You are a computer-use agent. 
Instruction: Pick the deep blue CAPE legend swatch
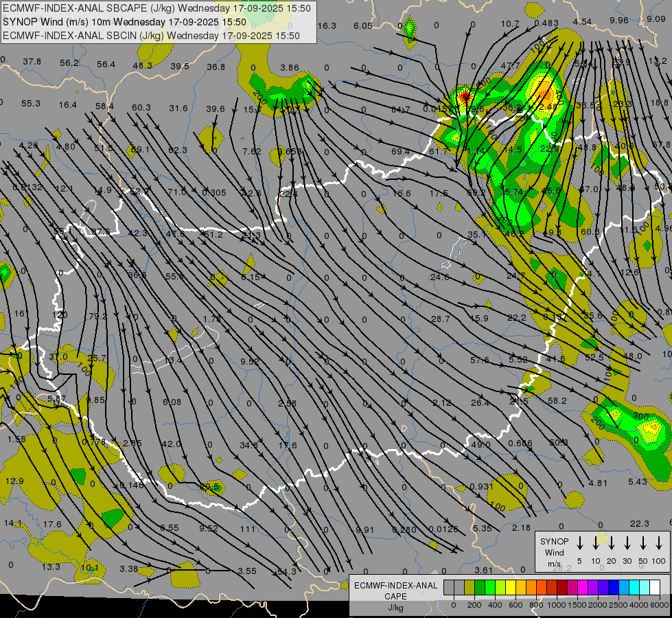pos(614,587)
